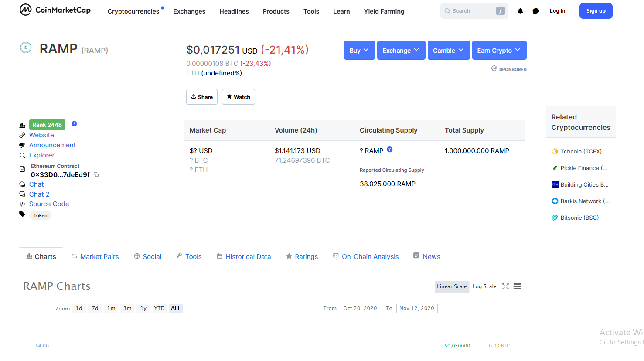Screen dimensions: 644x361
Task: Open the Exchanges nav menu
Action: [x=189, y=11]
